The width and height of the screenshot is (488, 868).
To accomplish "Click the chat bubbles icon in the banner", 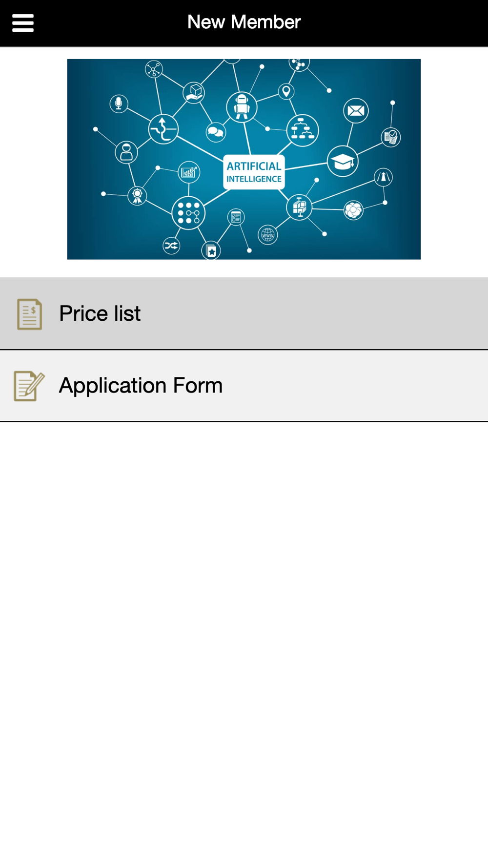I will click(215, 132).
